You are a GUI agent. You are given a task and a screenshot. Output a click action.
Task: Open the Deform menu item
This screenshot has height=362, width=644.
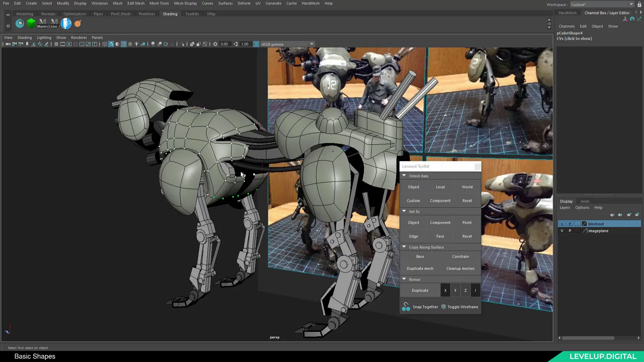244,3
